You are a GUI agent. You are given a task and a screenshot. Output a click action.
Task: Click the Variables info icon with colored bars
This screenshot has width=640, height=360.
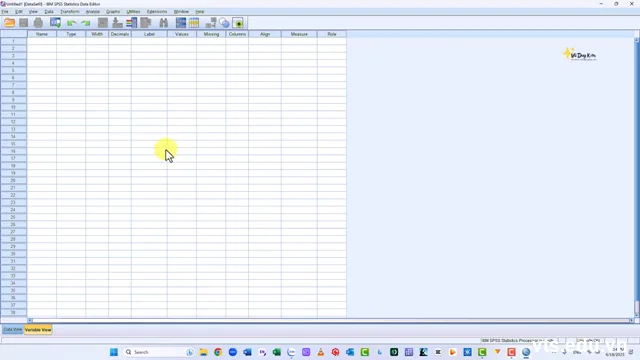[131, 23]
